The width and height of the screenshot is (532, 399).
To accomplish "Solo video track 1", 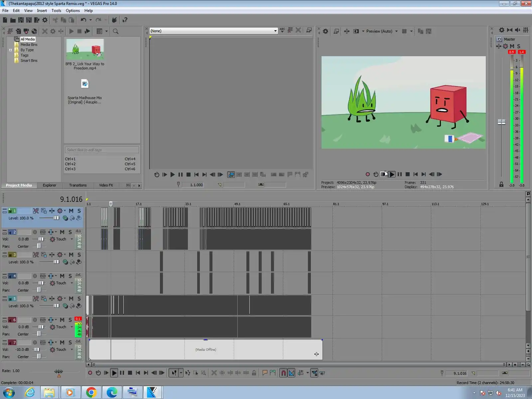I will click(x=79, y=211).
